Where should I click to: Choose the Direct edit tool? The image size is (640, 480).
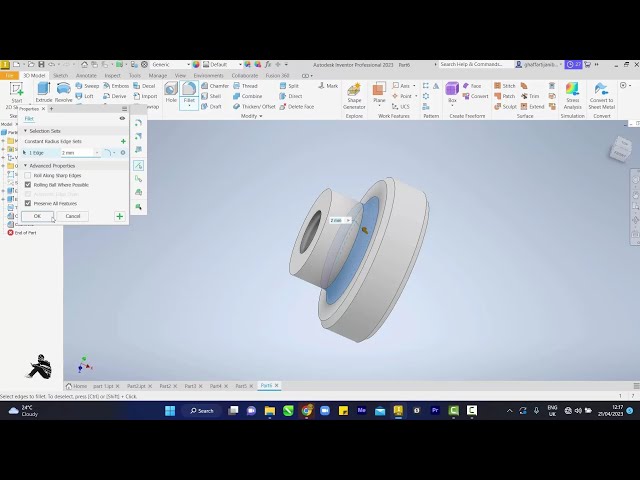pos(291,96)
